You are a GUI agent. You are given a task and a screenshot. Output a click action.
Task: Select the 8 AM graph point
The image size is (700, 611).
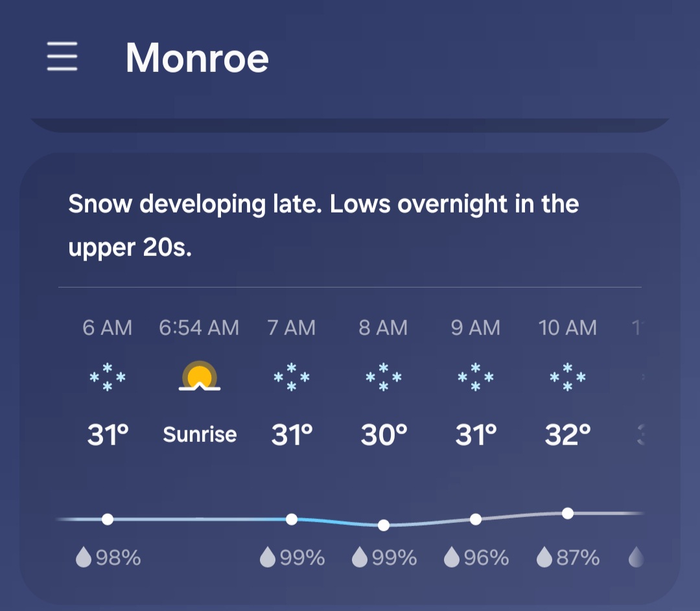384,525
